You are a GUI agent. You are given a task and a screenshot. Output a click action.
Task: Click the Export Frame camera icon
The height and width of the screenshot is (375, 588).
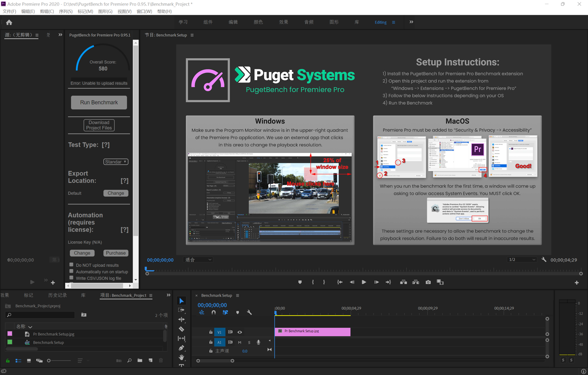click(x=428, y=282)
